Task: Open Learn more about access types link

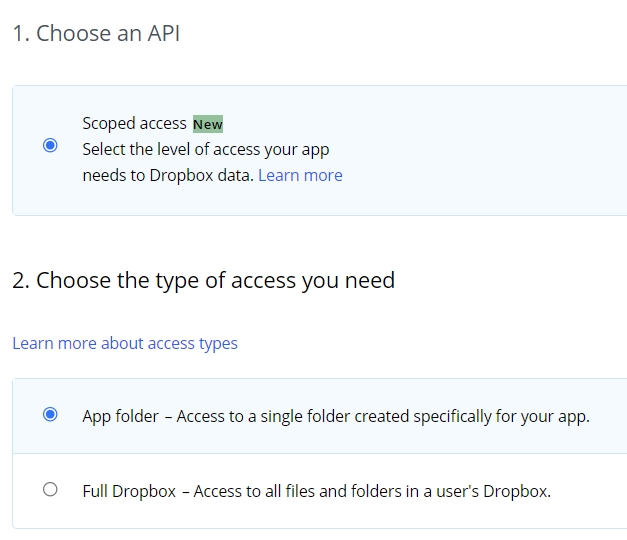Action: click(x=125, y=343)
